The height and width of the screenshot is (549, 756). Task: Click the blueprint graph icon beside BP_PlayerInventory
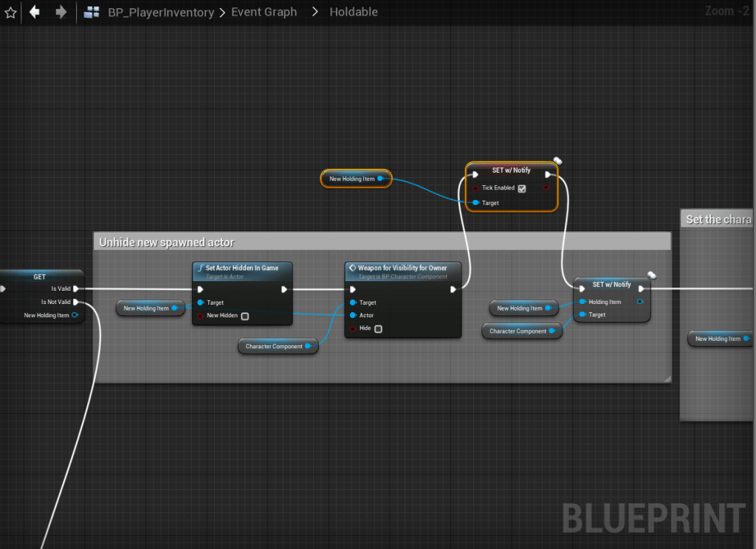click(91, 12)
